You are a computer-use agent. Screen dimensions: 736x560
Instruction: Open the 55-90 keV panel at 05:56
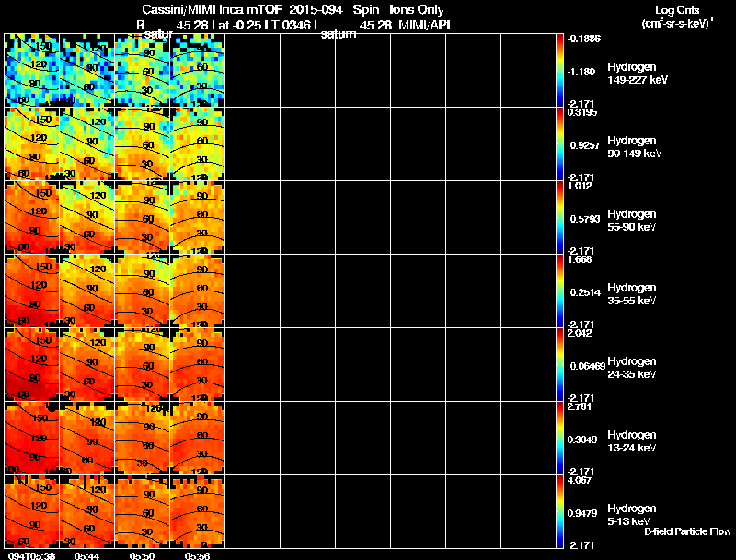(x=197, y=218)
